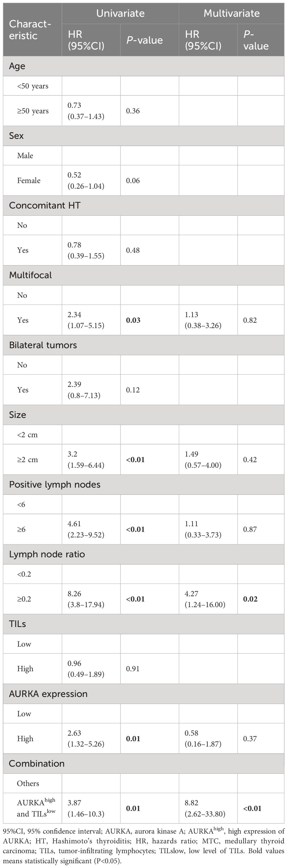This screenshot has width=288, height=868.
Task: Select the Positive lymph nodes header row
Action: point(144,484)
